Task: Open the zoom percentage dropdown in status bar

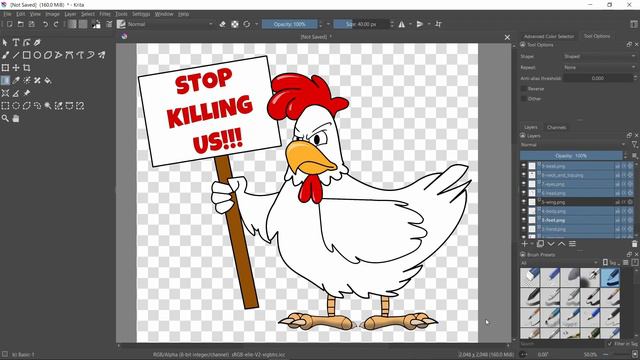Action: pyautogui.click(x=592, y=354)
